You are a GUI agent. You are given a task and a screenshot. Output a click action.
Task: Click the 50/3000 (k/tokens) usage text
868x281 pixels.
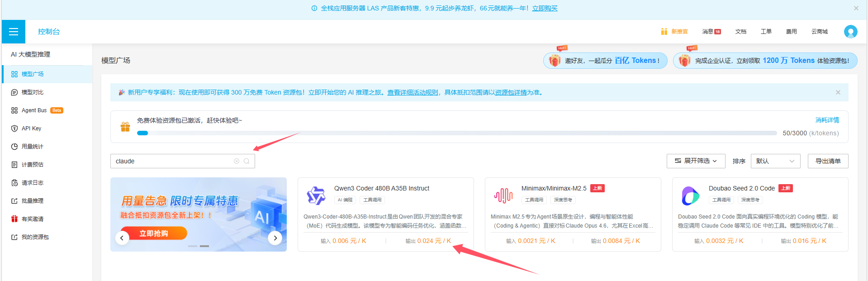click(811, 133)
